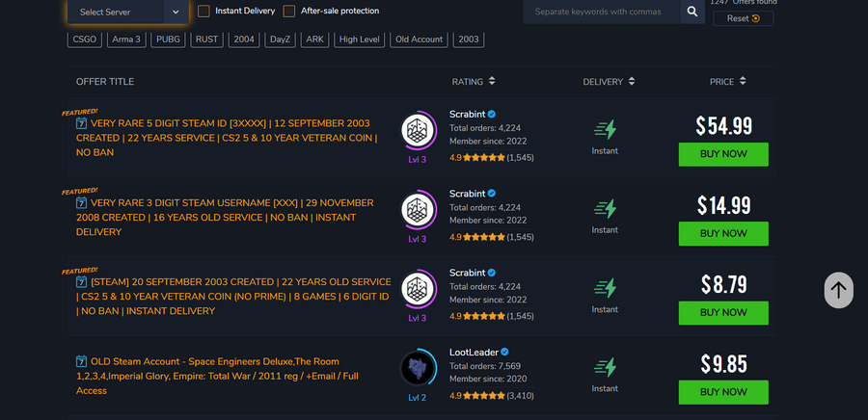Click calendar icon on the 3 DIGIT USERNAME offer
Viewport: 868px width, 420px height.
click(x=81, y=203)
